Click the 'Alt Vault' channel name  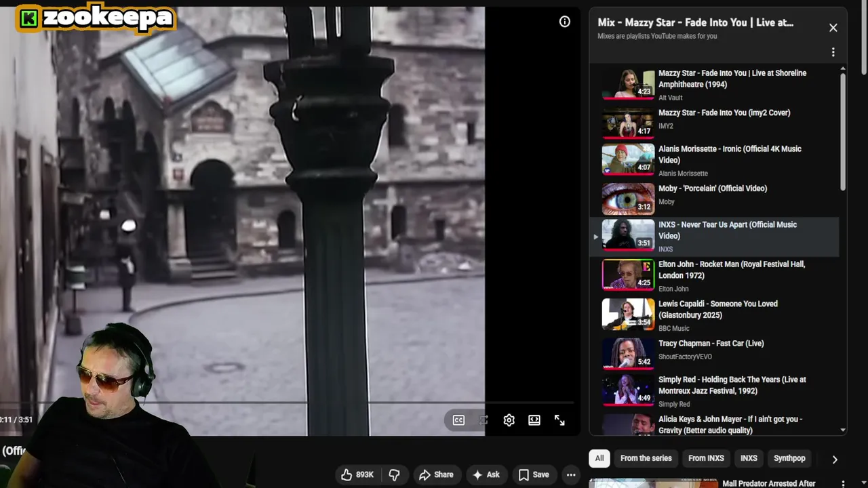(671, 98)
